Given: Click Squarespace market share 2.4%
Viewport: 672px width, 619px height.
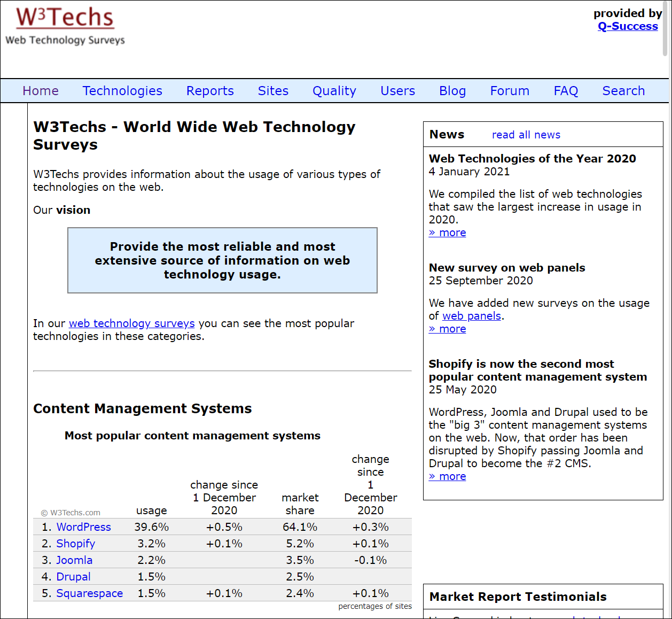Looking at the screenshot, I should tap(300, 593).
